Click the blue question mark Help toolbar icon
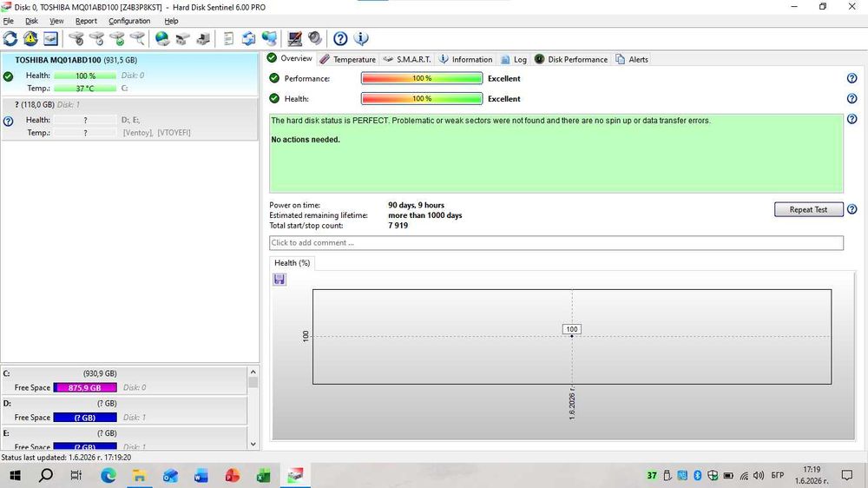 coord(340,39)
